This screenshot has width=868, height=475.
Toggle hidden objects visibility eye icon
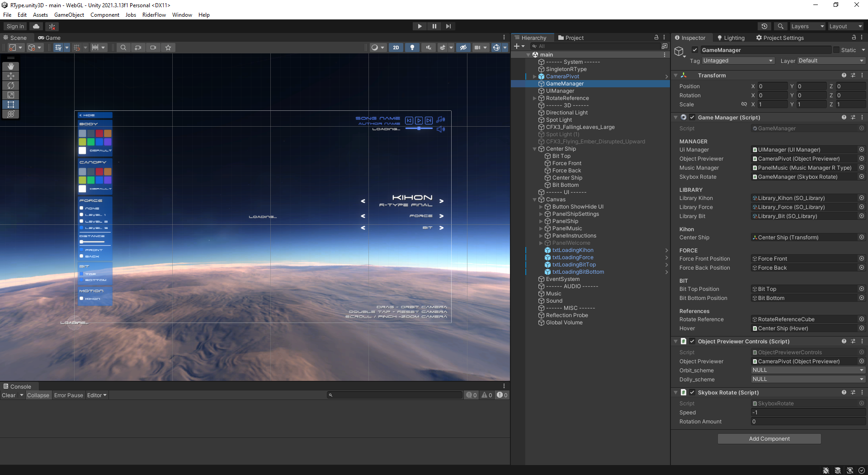[x=463, y=47]
